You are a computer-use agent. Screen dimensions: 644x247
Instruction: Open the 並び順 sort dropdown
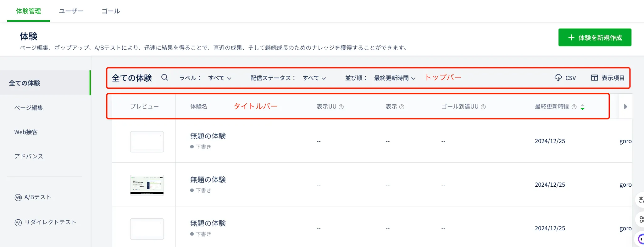(394, 78)
